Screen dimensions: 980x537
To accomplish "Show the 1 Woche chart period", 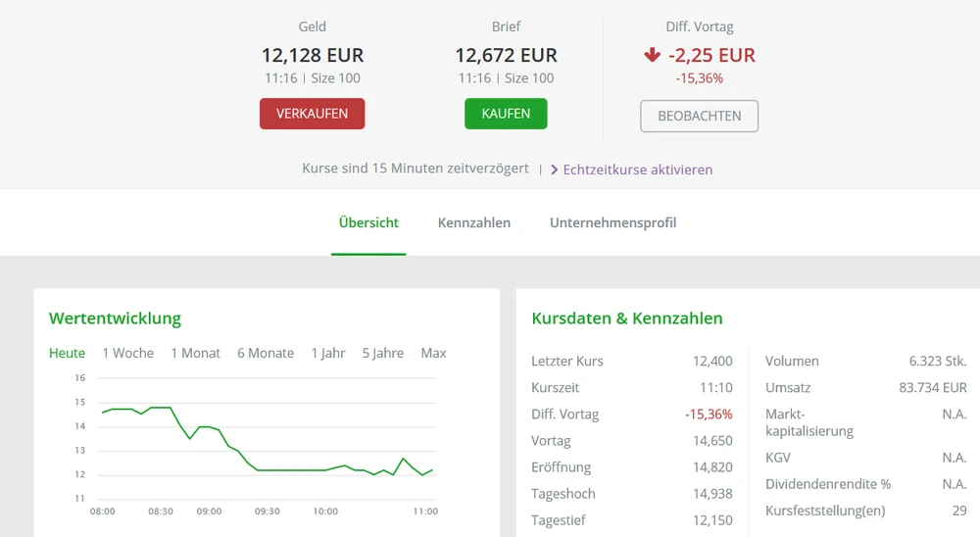I will [x=127, y=353].
